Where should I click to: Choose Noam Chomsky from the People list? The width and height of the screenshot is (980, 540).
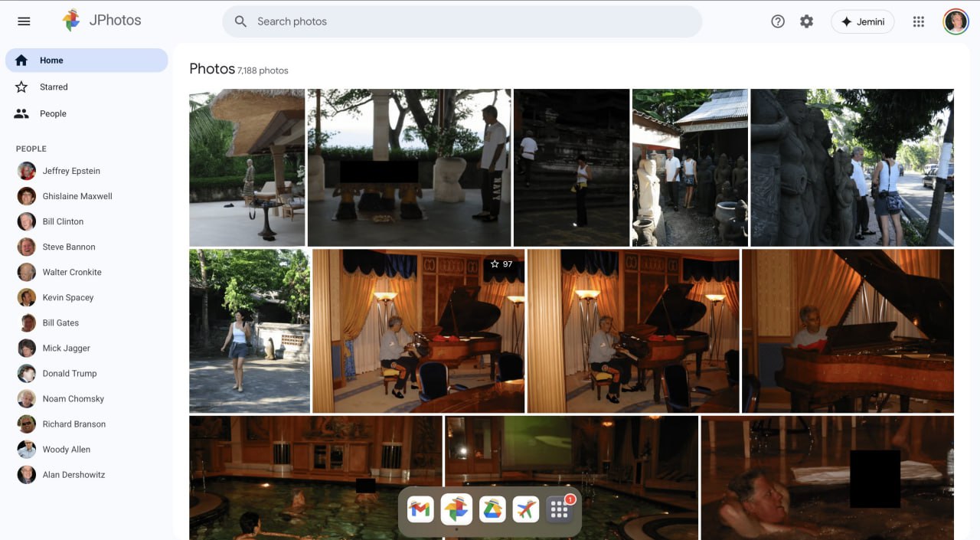pyautogui.click(x=73, y=399)
